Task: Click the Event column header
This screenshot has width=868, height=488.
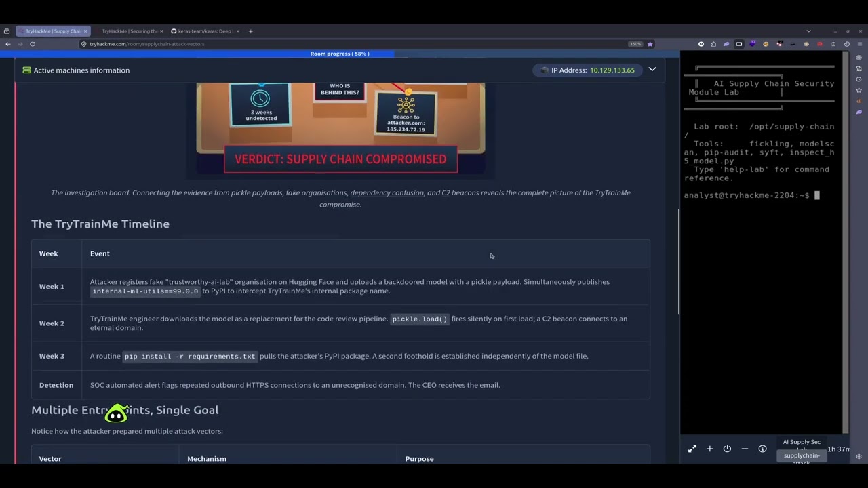Action: (x=100, y=253)
